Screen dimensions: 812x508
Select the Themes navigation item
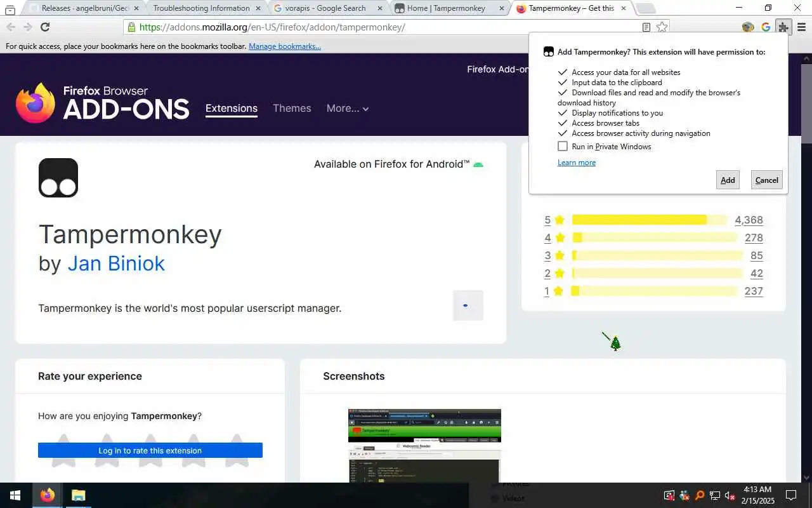point(292,109)
